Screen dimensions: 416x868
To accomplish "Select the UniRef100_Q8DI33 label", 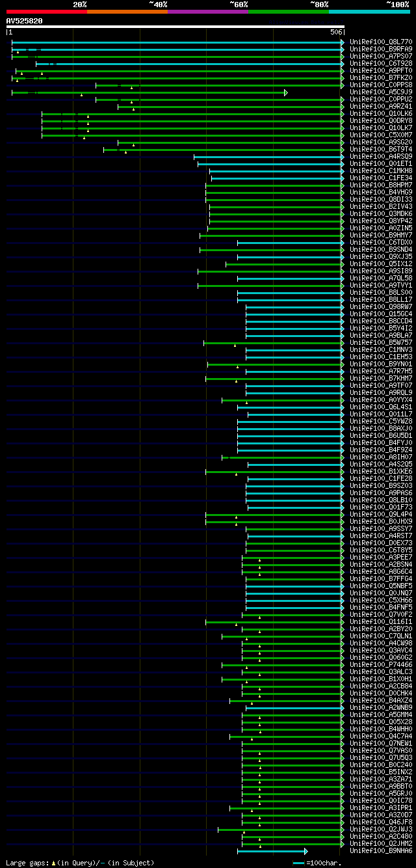I will [x=381, y=200].
